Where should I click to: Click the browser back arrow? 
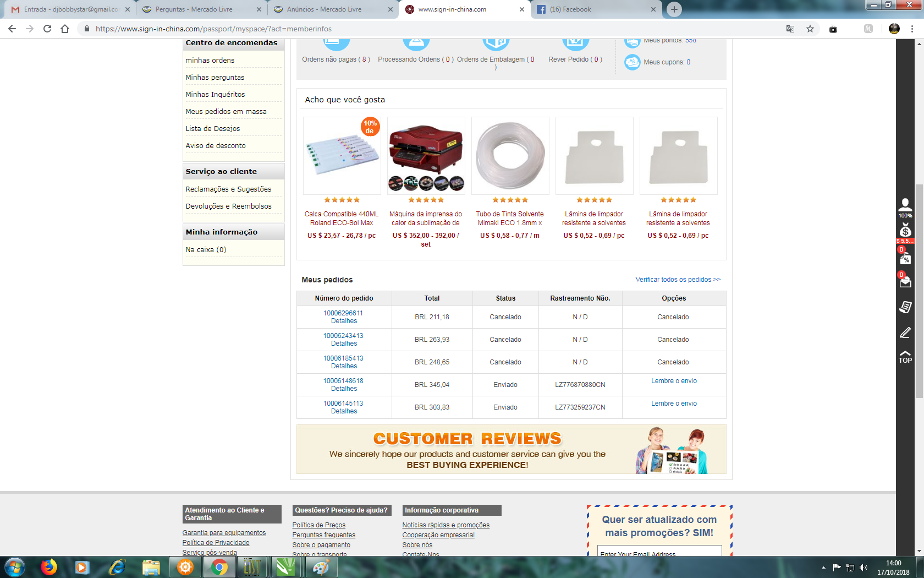tap(12, 29)
